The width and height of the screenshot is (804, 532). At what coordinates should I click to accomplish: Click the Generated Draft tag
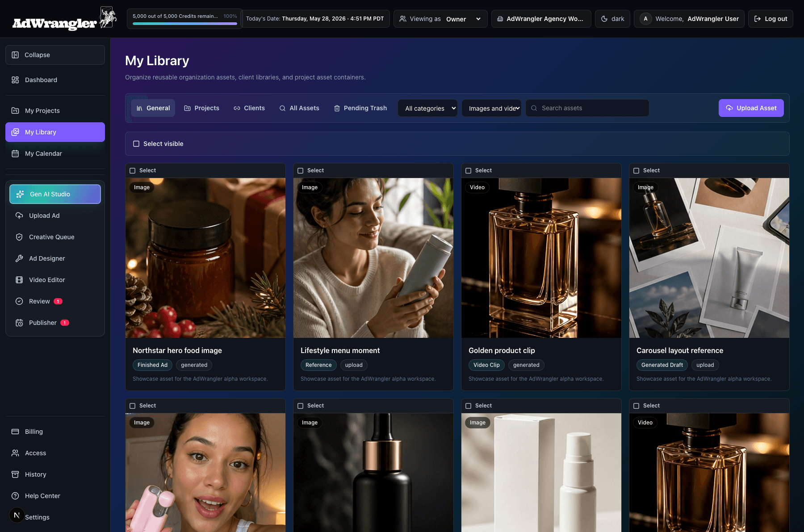pos(662,365)
